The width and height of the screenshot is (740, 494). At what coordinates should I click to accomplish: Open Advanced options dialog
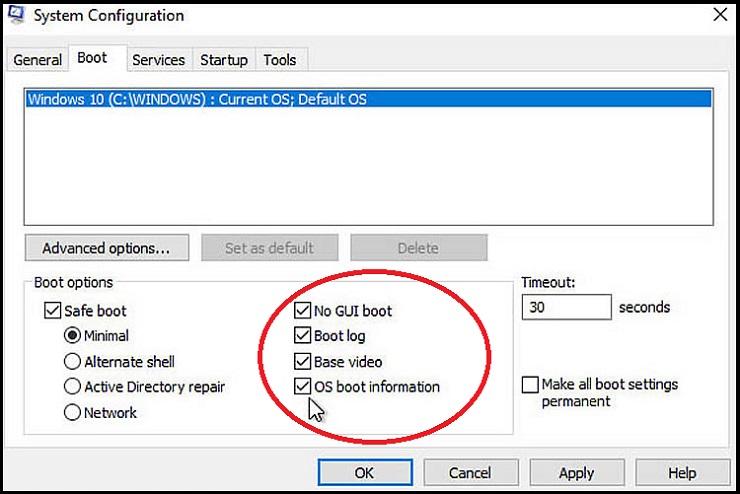pyautogui.click(x=107, y=248)
